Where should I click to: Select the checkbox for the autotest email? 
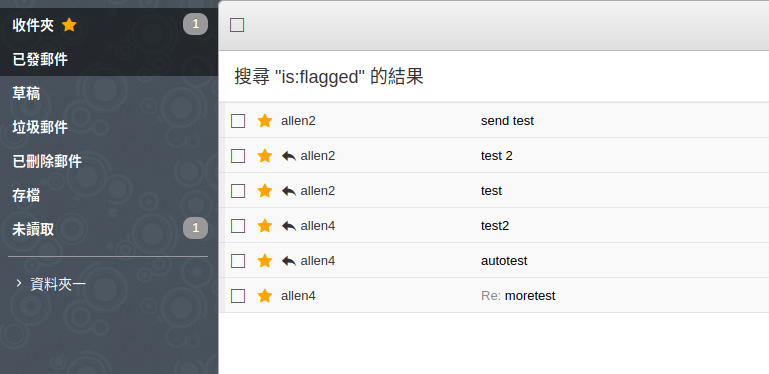point(238,261)
